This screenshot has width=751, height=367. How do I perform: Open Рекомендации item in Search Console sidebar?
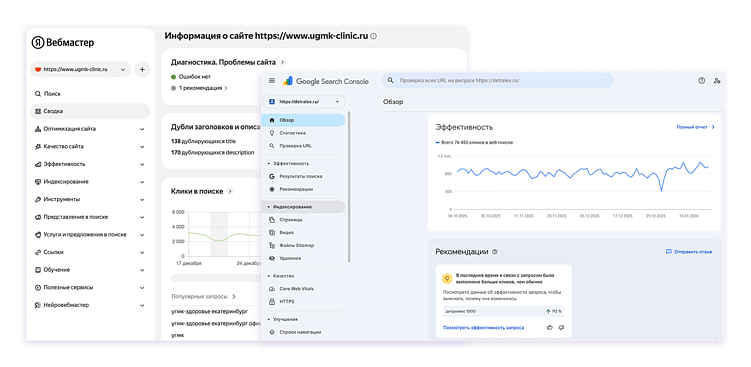(303, 189)
